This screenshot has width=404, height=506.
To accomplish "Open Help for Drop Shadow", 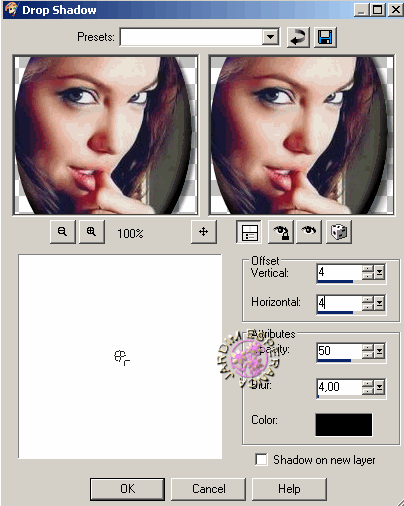I will (x=289, y=489).
